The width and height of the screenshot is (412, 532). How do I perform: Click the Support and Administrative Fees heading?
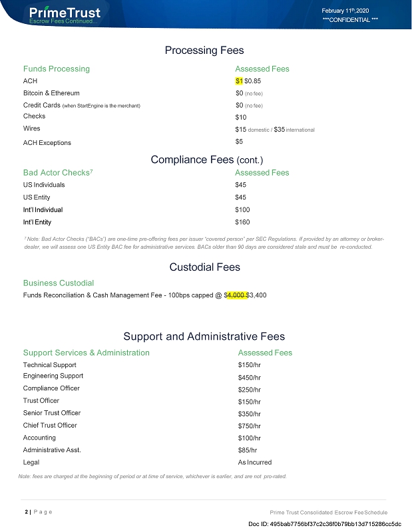(204, 336)
